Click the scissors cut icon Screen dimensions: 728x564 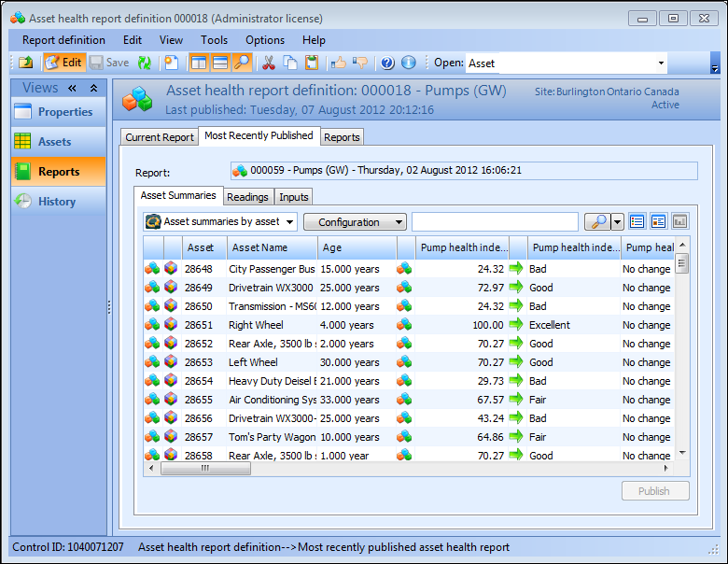pos(269,63)
